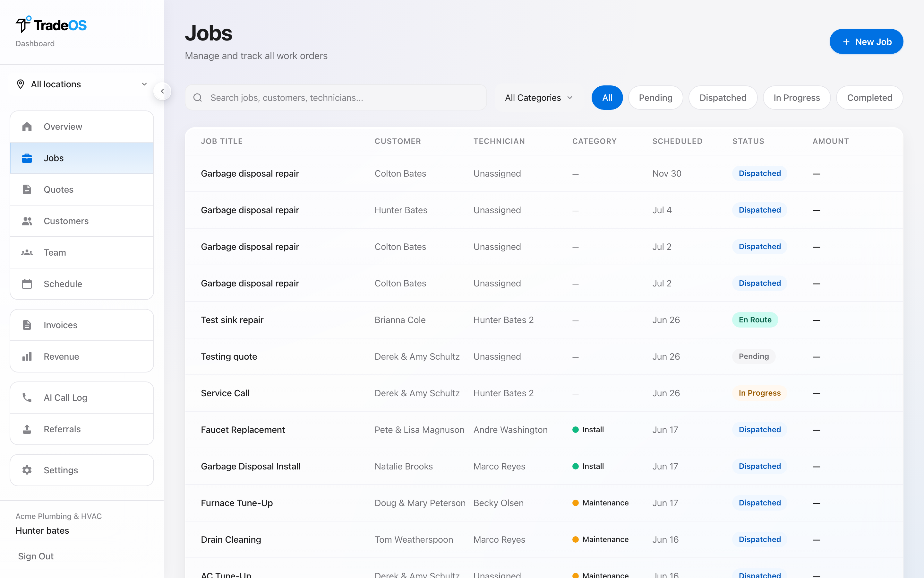Click the Status column header
Image resolution: width=924 pixels, height=578 pixels.
749,141
